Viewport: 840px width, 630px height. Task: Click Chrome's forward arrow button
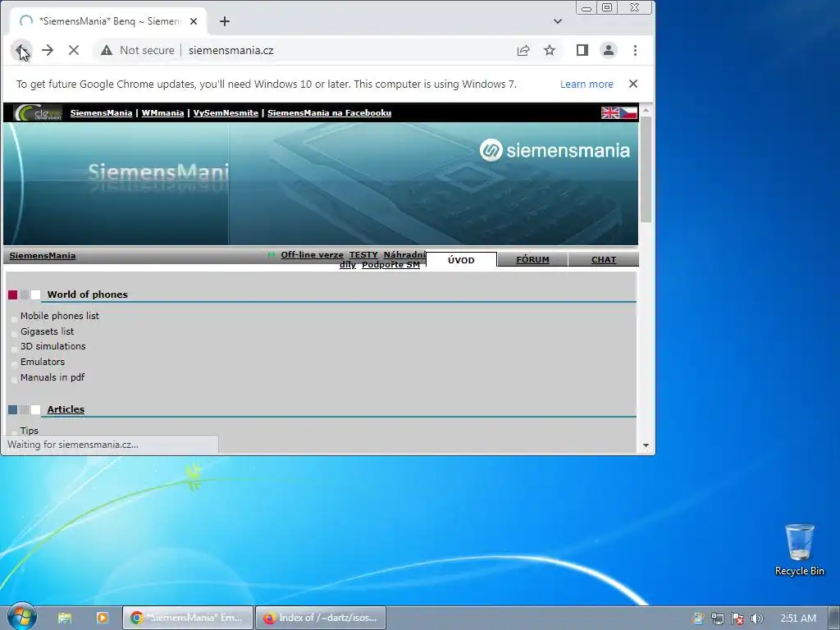tap(48, 50)
